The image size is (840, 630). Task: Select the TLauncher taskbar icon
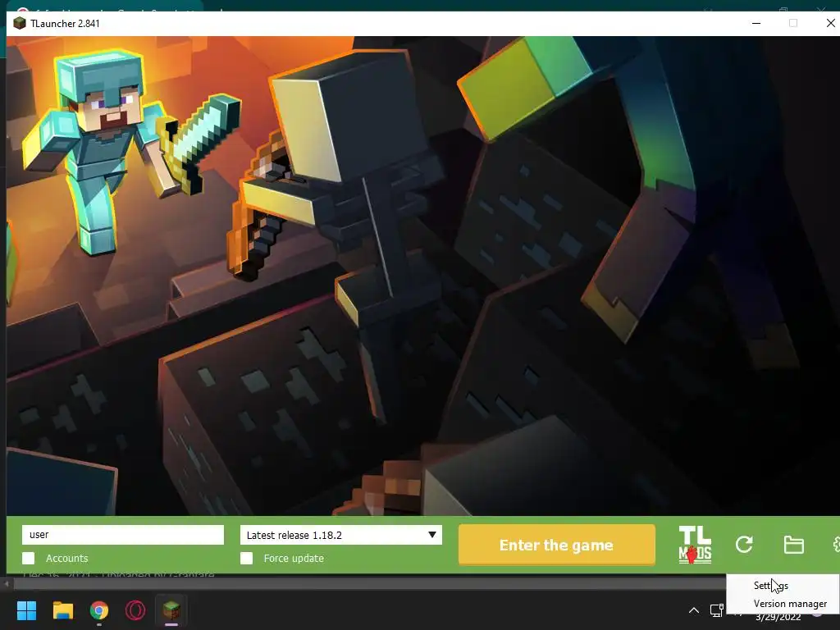point(171,609)
